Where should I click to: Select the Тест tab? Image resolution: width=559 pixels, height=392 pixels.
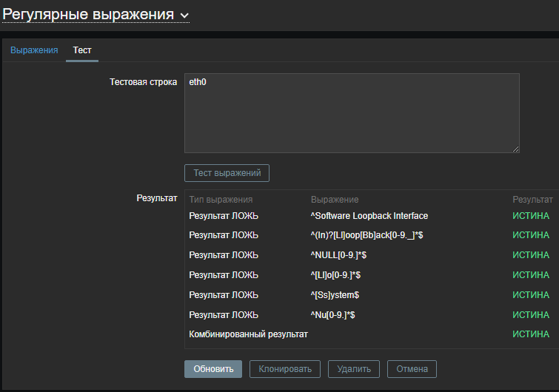tap(82, 50)
